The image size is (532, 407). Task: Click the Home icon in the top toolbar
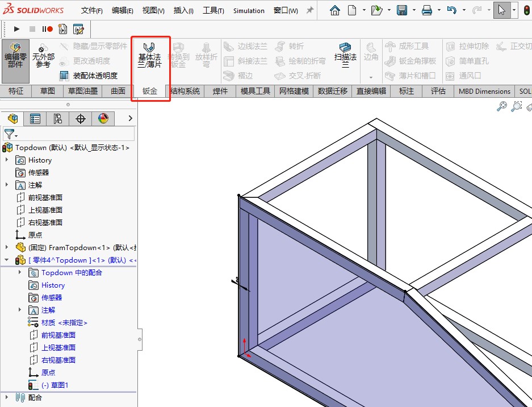[x=334, y=10]
